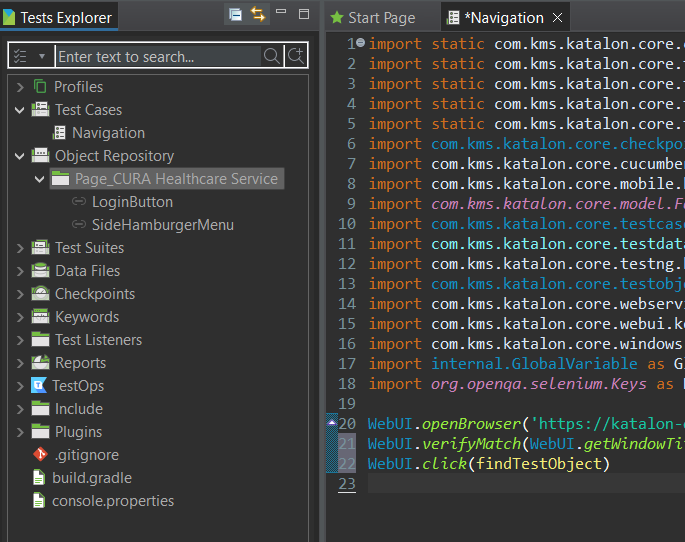Click the Object Repository folder icon

(40, 155)
